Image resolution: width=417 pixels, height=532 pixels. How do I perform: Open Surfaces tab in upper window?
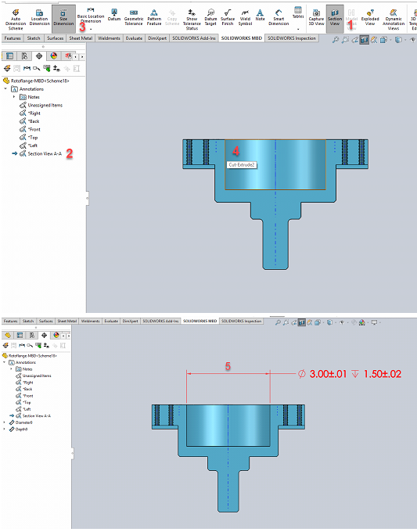pos(55,38)
